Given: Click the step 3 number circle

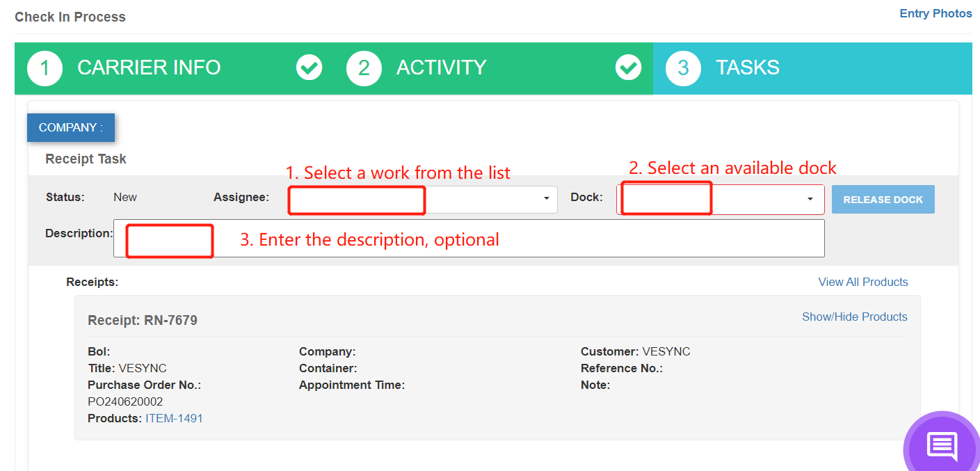Looking at the screenshot, I should click(x=683, y=68).
